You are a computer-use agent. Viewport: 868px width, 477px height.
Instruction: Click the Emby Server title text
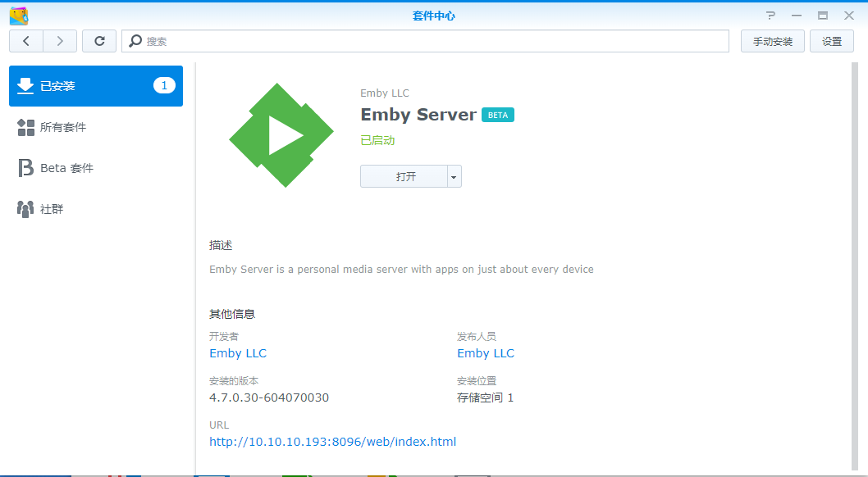pos(418,115)
